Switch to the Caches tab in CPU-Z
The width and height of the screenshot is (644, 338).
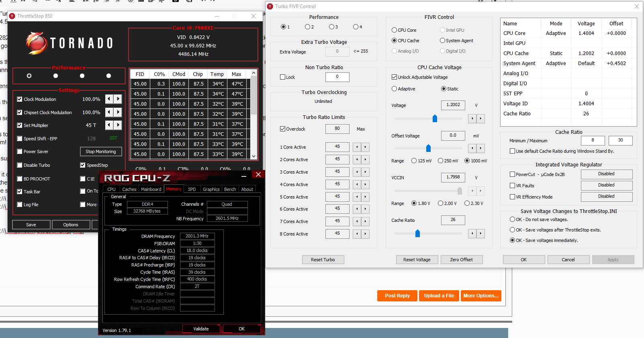[129, 189]
